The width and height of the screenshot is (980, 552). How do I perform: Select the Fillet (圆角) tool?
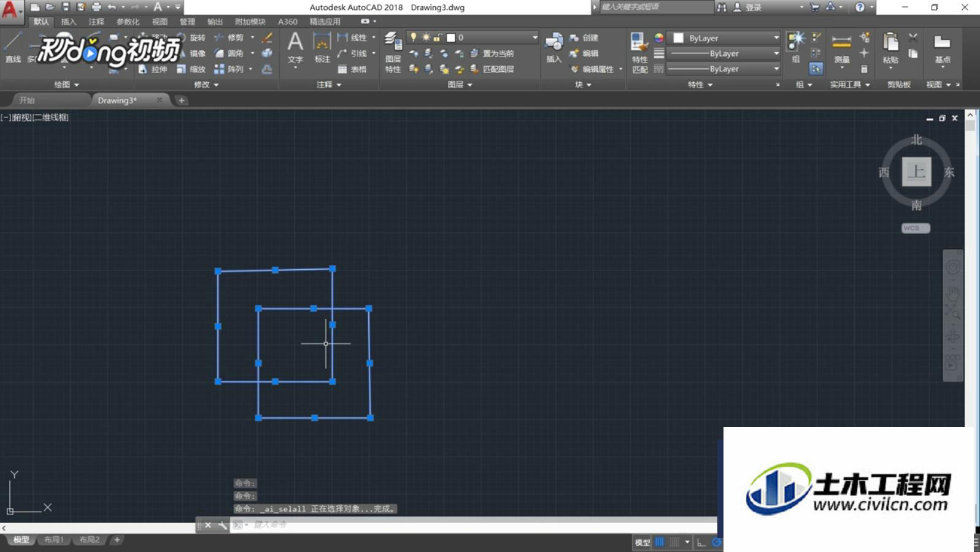230,53
